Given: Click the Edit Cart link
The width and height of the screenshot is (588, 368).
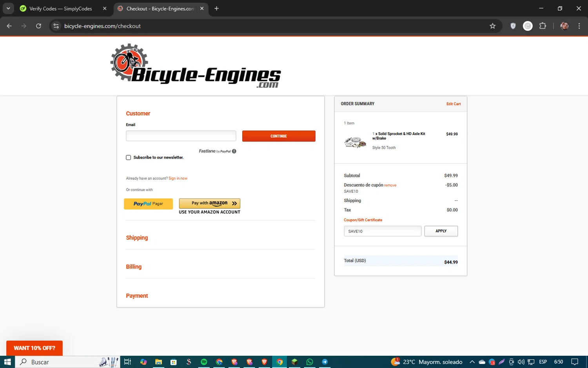Looking at the screenshot, I should tap(454, 104).
